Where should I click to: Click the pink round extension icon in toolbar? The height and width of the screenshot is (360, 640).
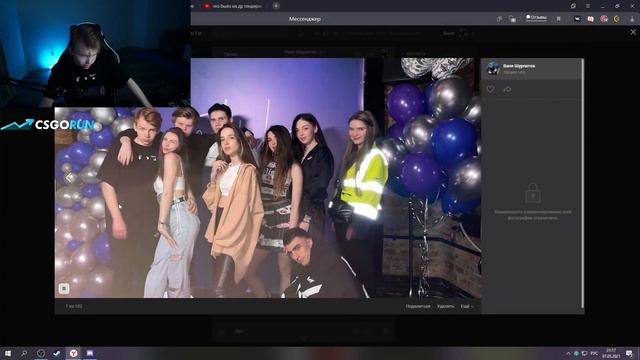click(x=604, y=19)
